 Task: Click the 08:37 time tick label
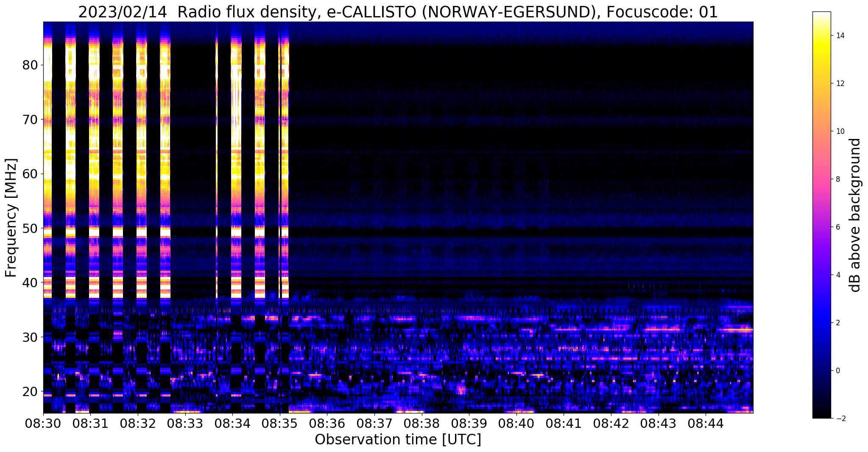point(374,424)
